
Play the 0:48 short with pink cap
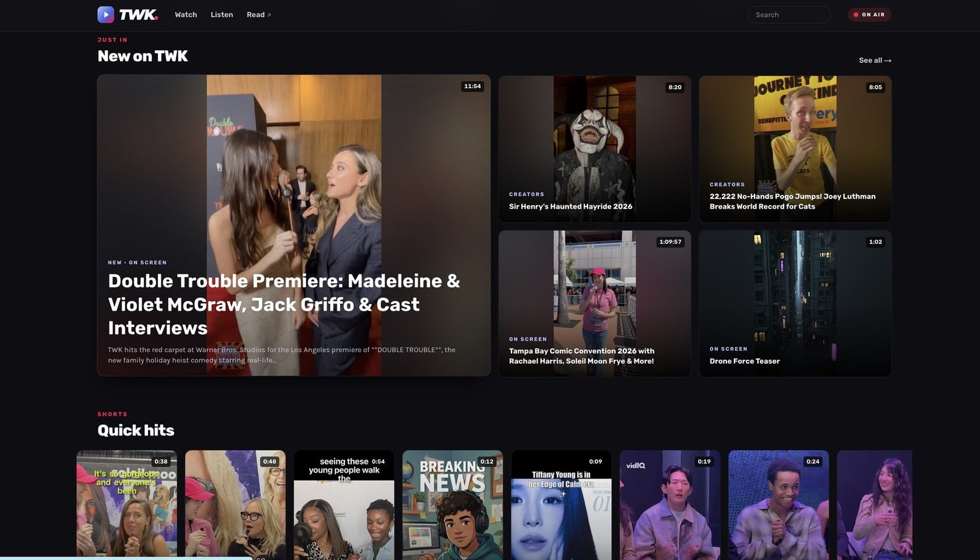point(235,505)
